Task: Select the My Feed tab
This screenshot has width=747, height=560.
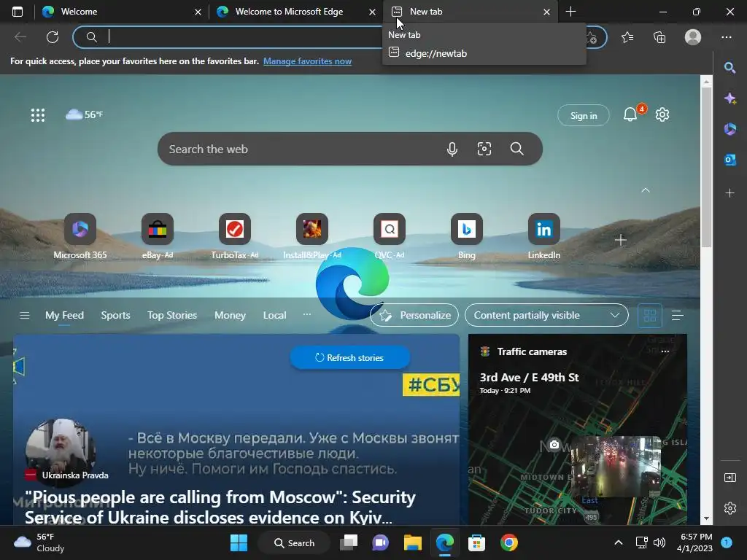Action: (64, 315)
